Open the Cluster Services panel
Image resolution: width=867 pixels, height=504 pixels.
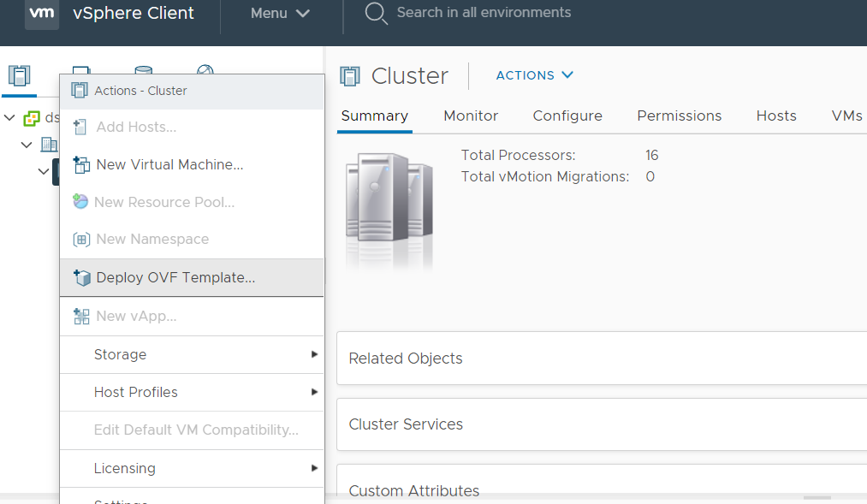coord(602,424)
